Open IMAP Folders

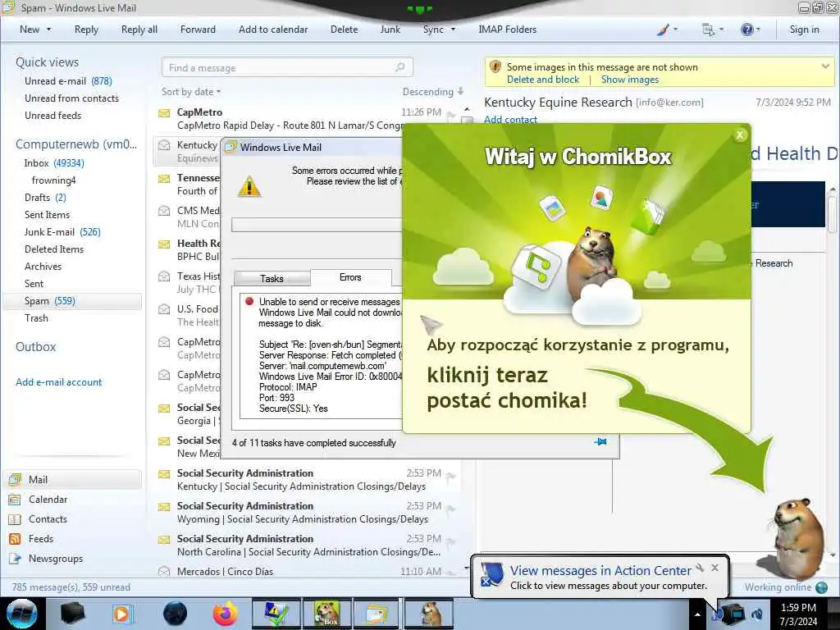[507, 30]
